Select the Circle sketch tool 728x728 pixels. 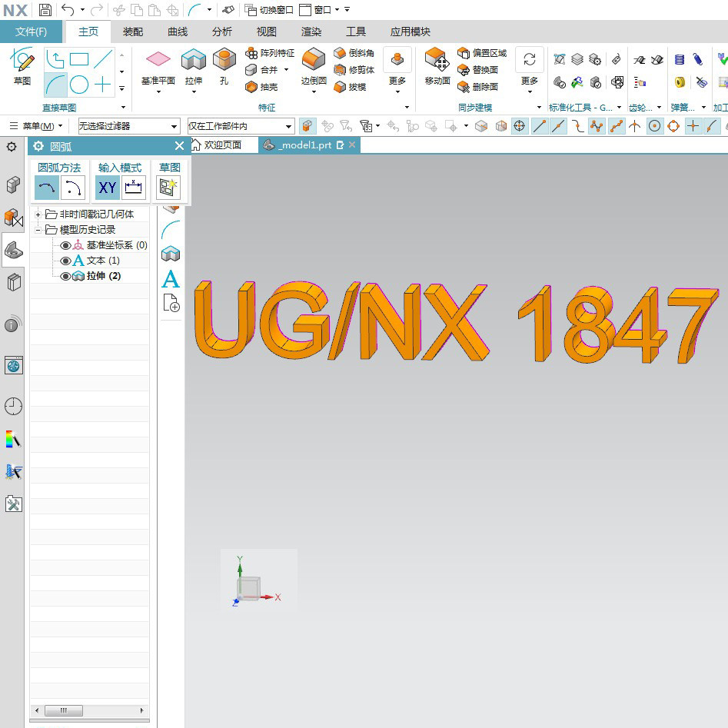point(79,85)
